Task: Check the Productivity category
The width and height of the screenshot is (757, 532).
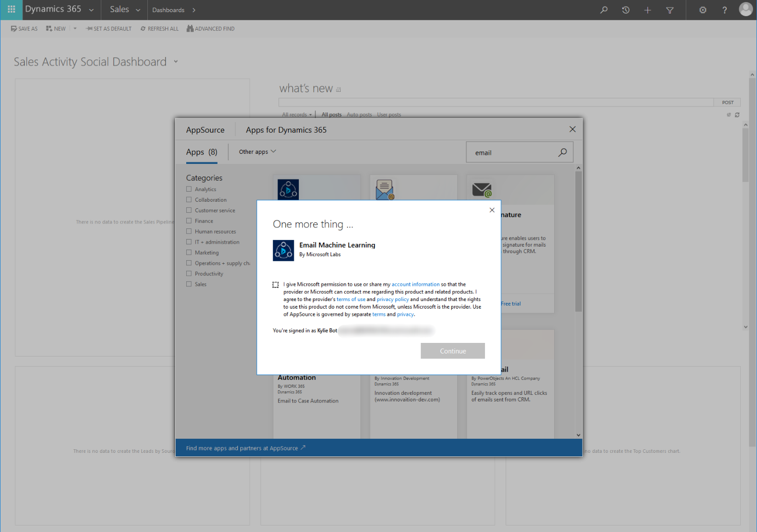Action: (x=189, y=274)
